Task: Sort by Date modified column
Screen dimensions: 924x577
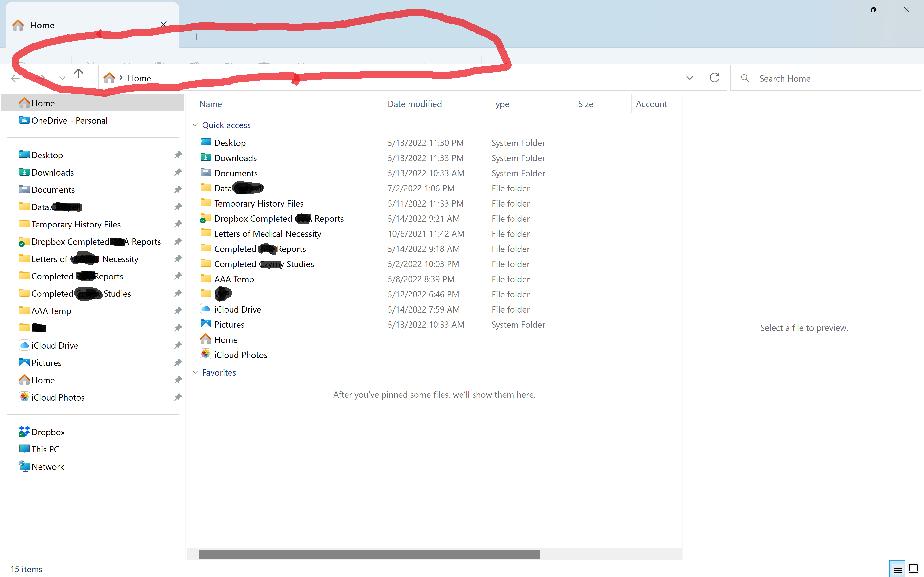Action: click(x=415, y=104)
